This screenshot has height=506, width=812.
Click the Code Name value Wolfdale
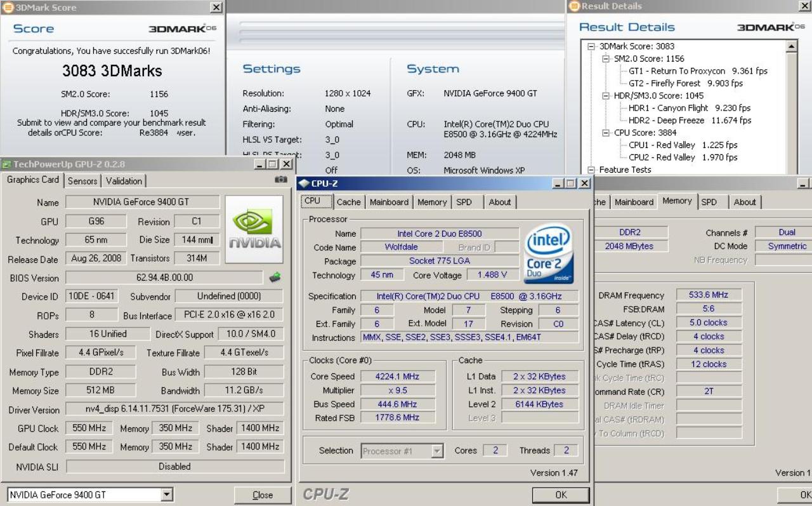(401, 247)
